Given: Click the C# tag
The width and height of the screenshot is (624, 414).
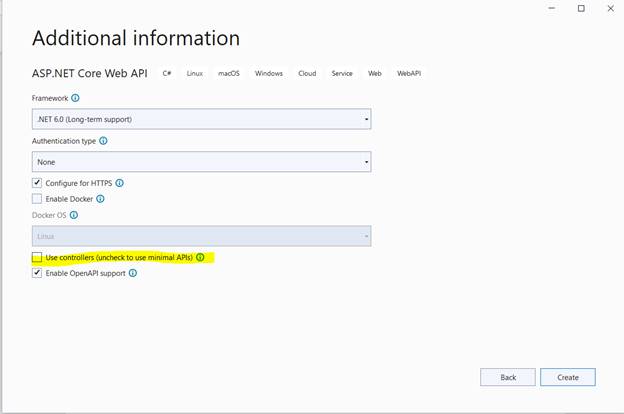Looking at the screenshot, I should tap(167, 73).
